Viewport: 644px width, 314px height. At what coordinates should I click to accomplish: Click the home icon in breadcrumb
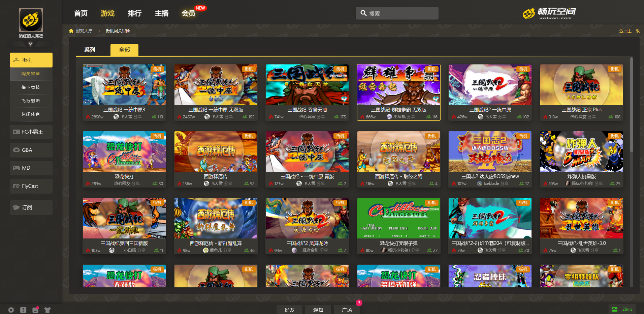71,31
